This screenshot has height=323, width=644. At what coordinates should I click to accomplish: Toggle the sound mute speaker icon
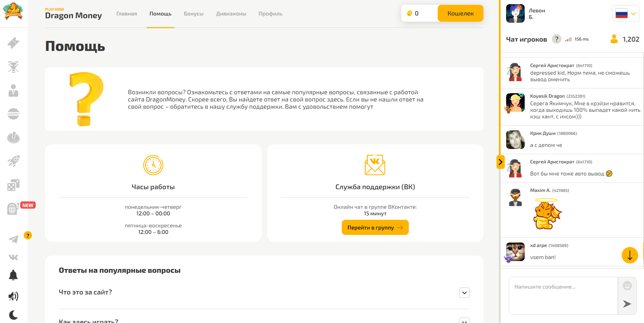point(13,296)
